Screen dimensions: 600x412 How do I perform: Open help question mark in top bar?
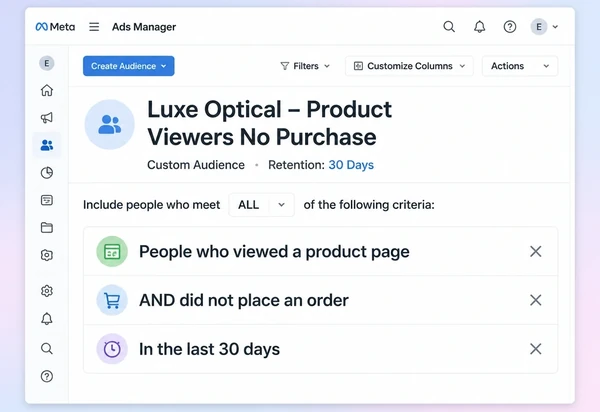[x=510, y=27]
